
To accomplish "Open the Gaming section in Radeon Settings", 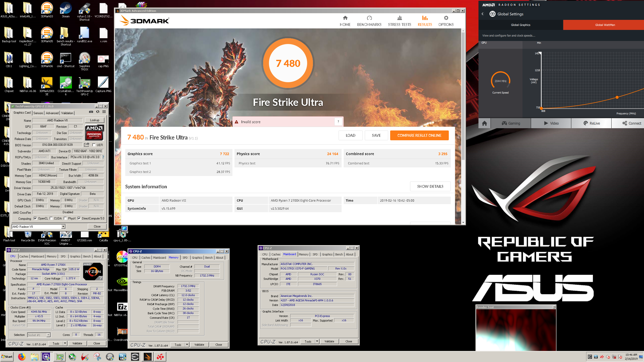I will coord(511,123).
